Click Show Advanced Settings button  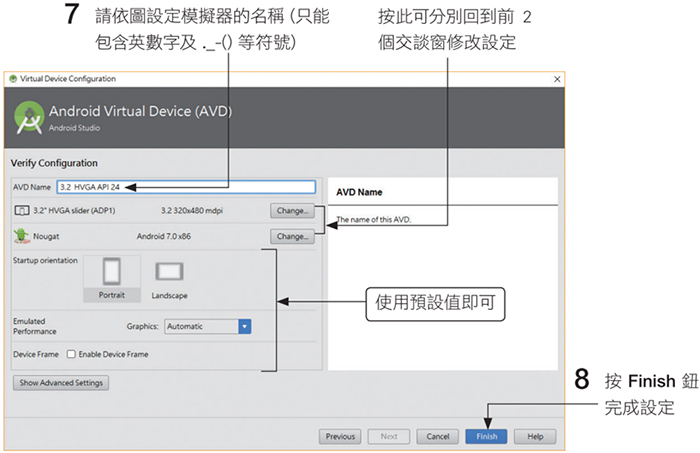click(x=61, y=382)
